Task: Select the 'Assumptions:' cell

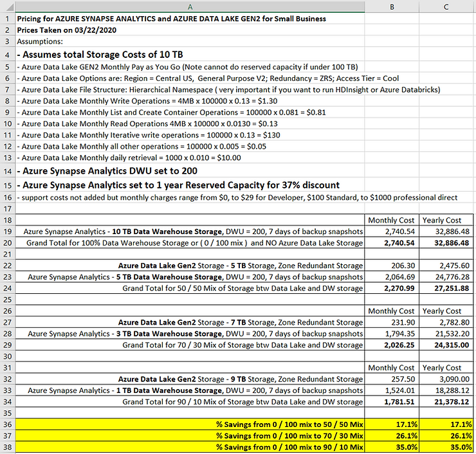Action: [x=190, y=41]
